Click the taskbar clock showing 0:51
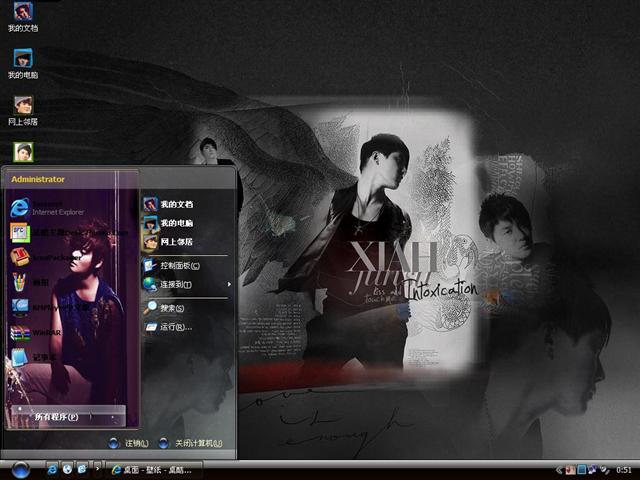This screenshot has height=480, width=640. click(x=623, y=470)
